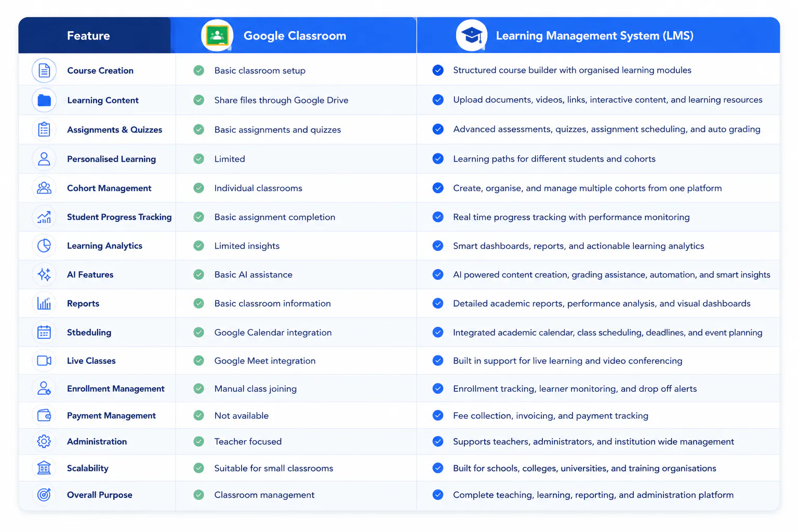
Task: Click the Google Classroom logo icon
Action: (217, 35)
